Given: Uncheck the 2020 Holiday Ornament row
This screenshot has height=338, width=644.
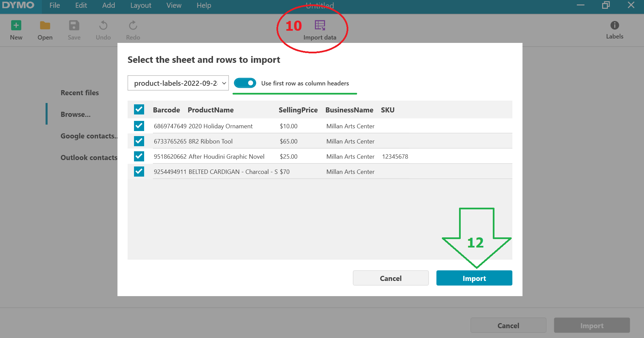Looking at the screenshot, I should point(139,126).
